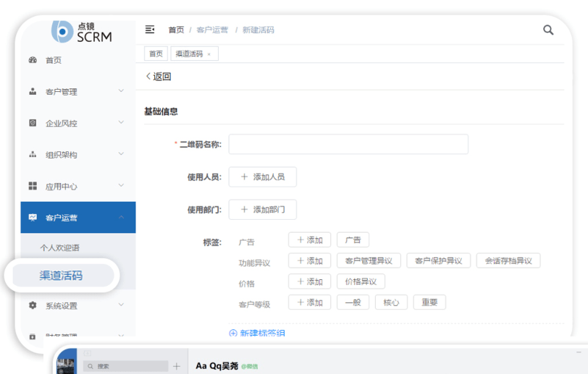Close the 渠道活码 tab
The image size is (588, 374).
pos(209,54)
